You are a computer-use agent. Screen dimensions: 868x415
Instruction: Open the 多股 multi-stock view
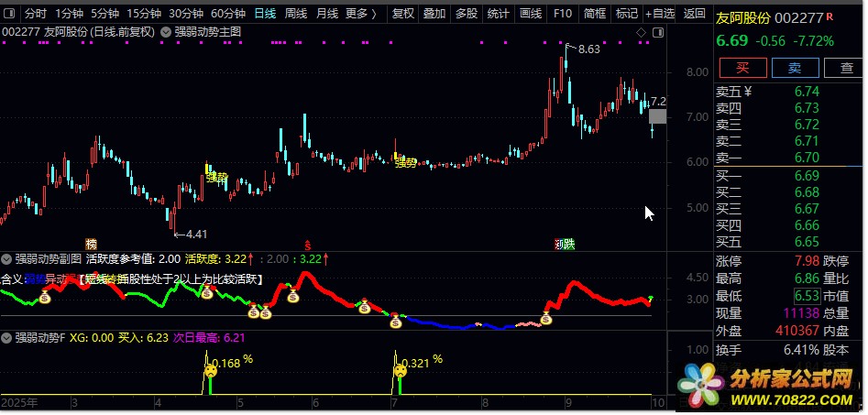467,13
